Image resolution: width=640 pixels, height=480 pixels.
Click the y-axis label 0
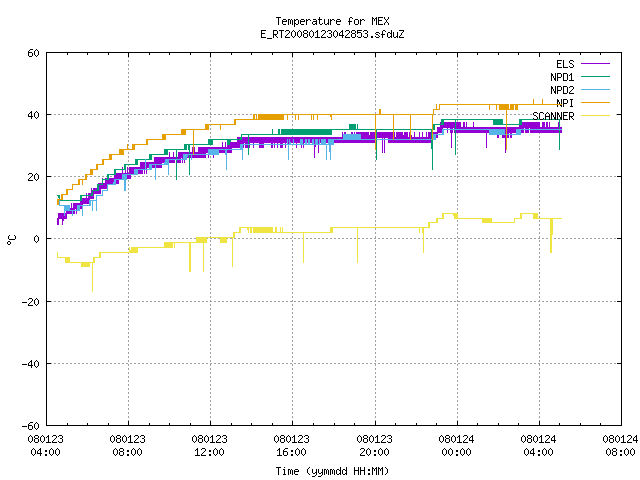[x=36, y=239]
